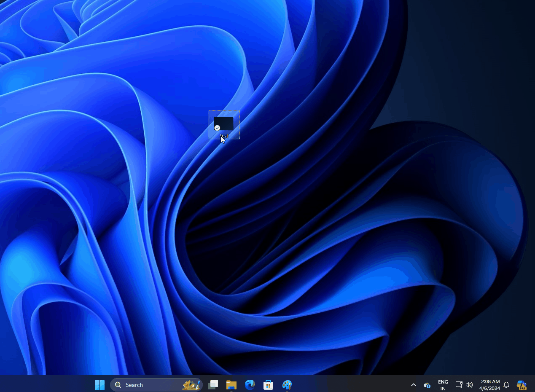Open Microsoft Store from the taskbar
Image resolution: width=535 pixels, height=392 pixels.
268,385
